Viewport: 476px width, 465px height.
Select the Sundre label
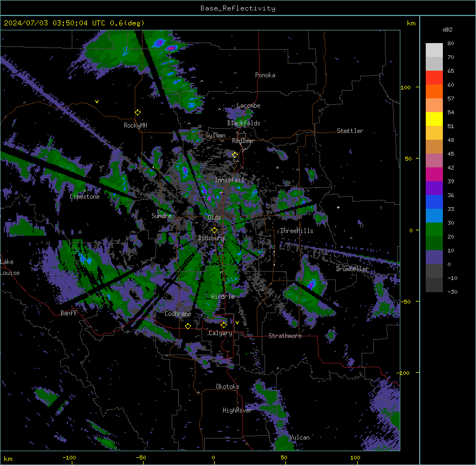(161, 216)
